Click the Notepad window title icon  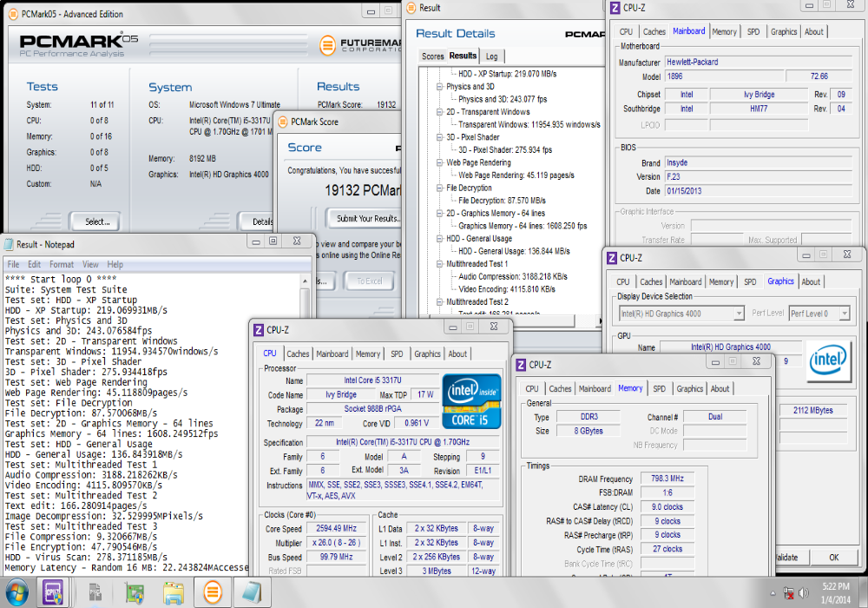9,244
